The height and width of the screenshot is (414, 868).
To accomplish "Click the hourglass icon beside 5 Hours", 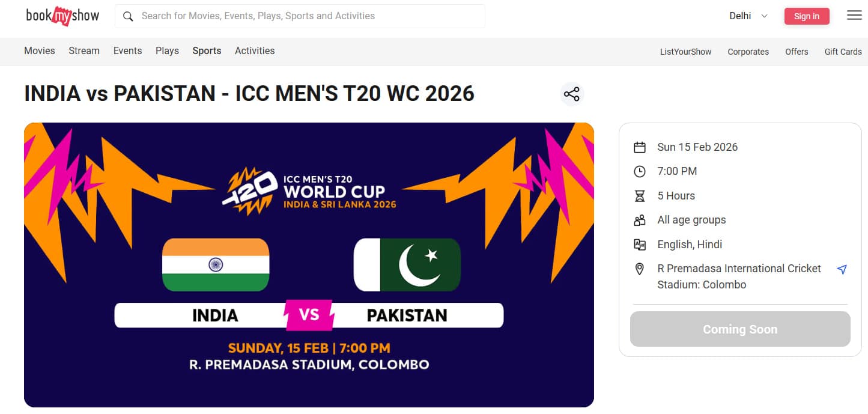I will 640,195.
